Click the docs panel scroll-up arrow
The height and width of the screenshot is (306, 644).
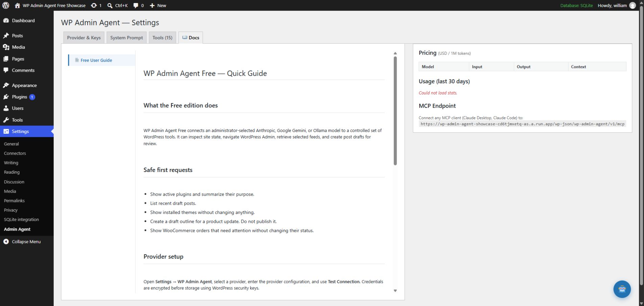[x=395, y=53]
